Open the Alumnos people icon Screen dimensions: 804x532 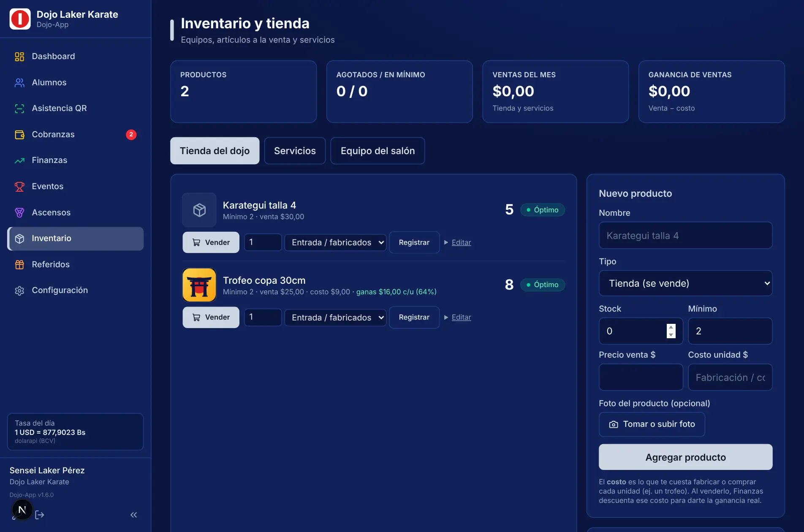pos(19,83)
